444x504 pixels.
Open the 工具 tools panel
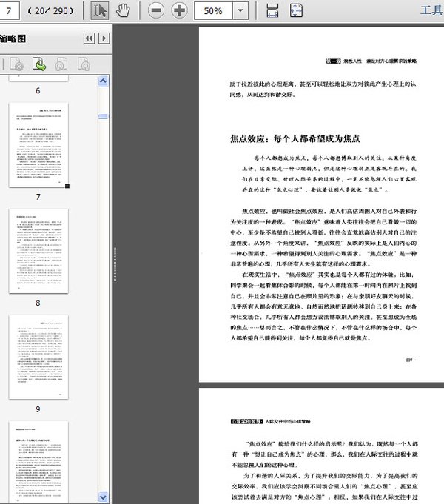click(431, 10)
